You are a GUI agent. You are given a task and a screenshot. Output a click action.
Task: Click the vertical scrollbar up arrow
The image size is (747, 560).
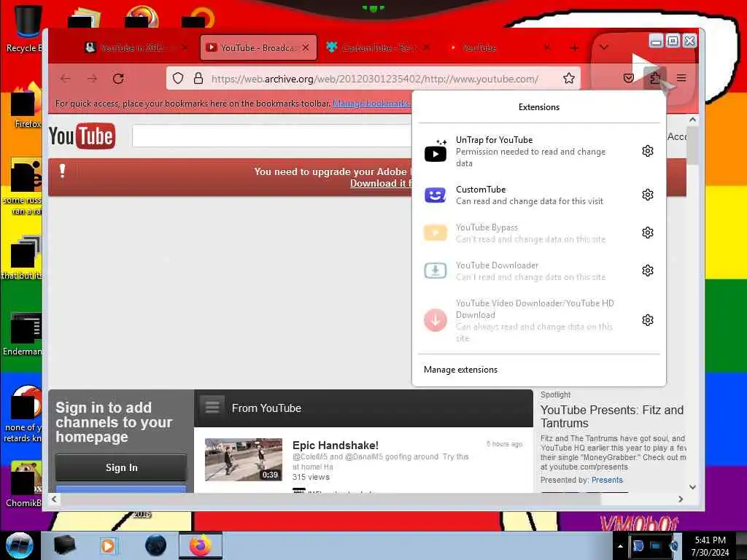(693, 120)
